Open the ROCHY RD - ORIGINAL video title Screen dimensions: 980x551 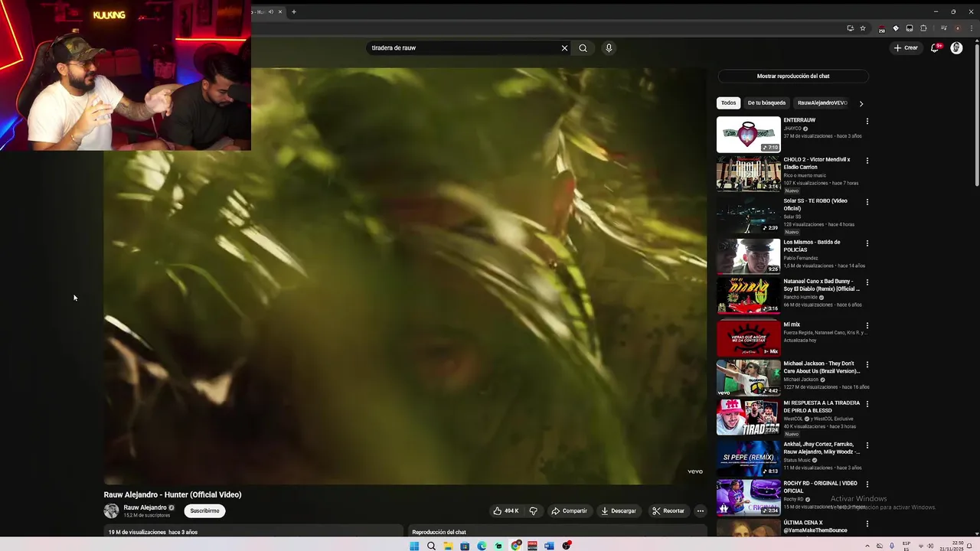(x=820, y=487)
